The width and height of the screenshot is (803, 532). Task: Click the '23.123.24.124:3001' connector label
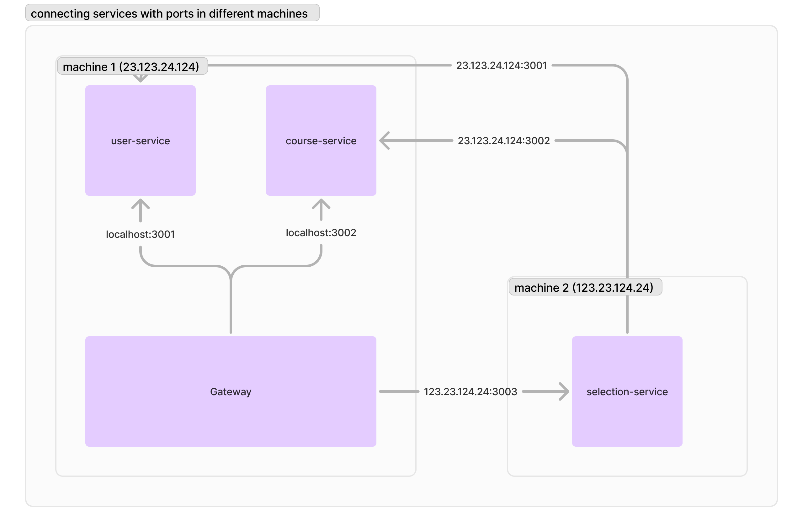pos(502,65)
